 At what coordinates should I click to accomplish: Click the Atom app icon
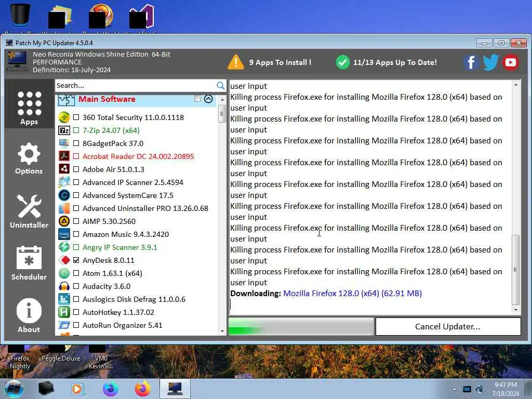(64, 273)
